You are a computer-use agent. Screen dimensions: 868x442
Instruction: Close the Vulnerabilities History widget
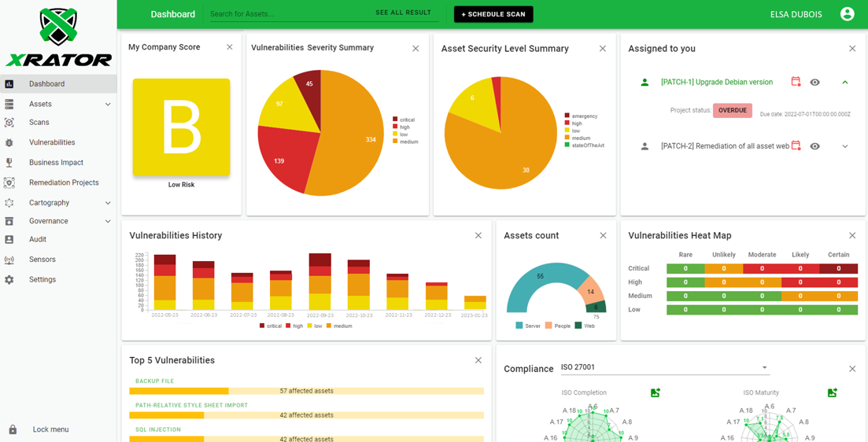[x=478, y=236]
